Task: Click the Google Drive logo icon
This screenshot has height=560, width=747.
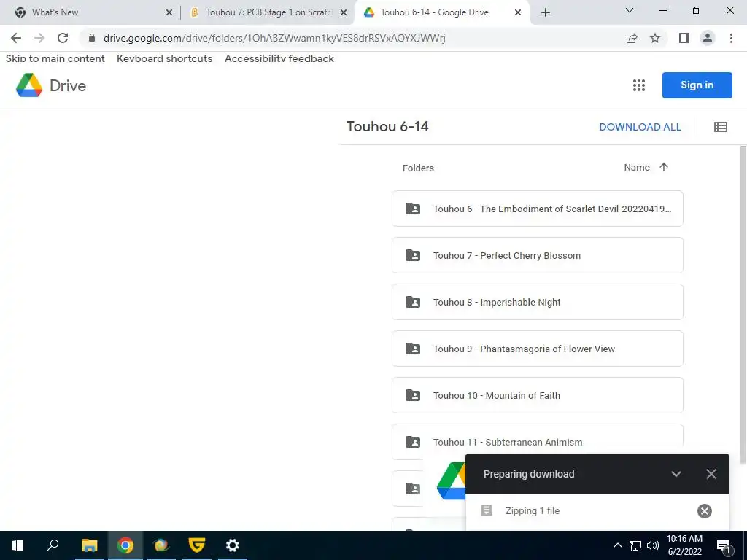Action: click(x=29, y=85)
